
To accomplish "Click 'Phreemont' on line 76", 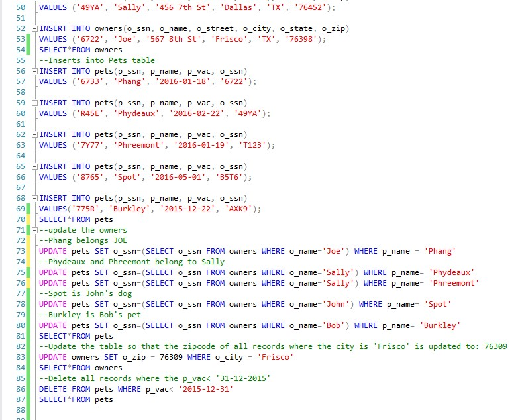I will tap(454, 283).
